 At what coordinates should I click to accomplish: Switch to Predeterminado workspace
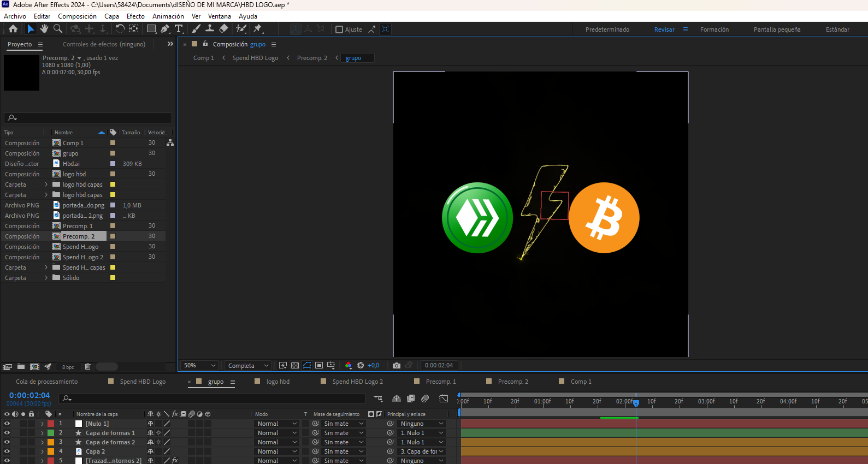[607, 29]
